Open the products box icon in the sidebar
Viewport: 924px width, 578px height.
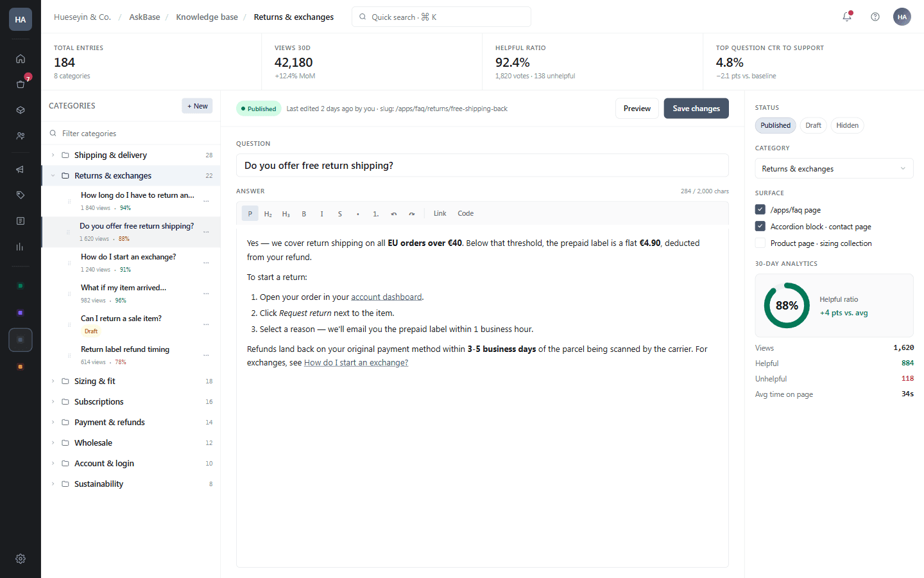(x=21, y=110)
